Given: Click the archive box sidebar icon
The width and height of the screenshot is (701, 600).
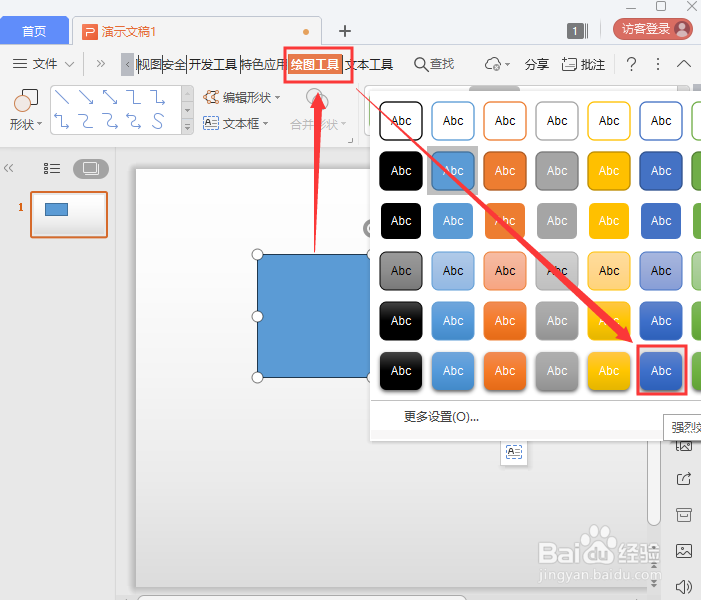Looking at the screenshot, I should [x=684, y=515].
